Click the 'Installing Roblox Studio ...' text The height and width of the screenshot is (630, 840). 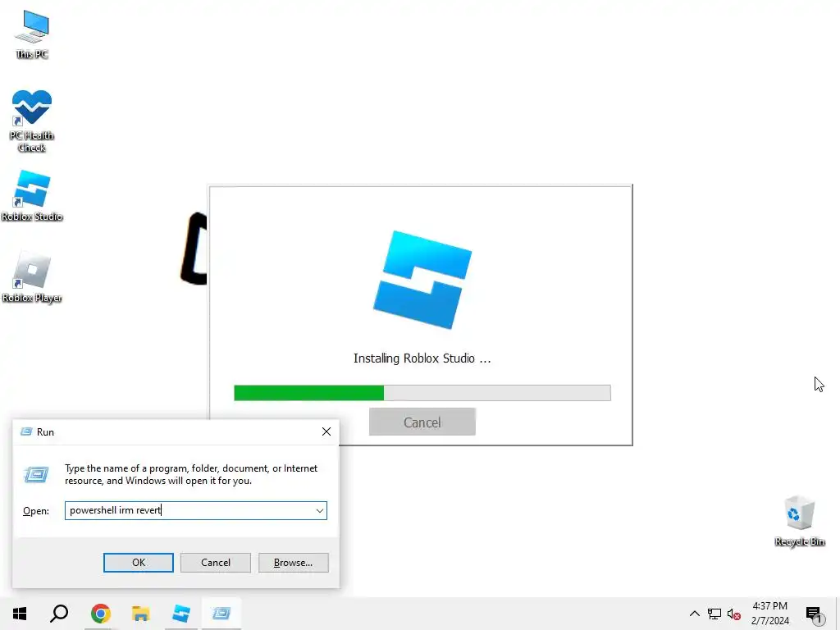pos(422,358)
